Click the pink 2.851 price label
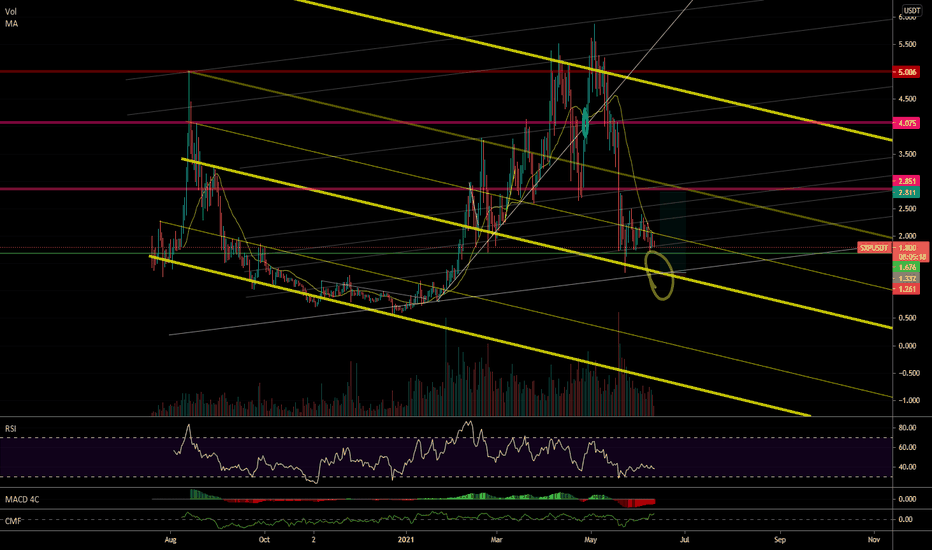932x550 pixels. click(906, 181)
